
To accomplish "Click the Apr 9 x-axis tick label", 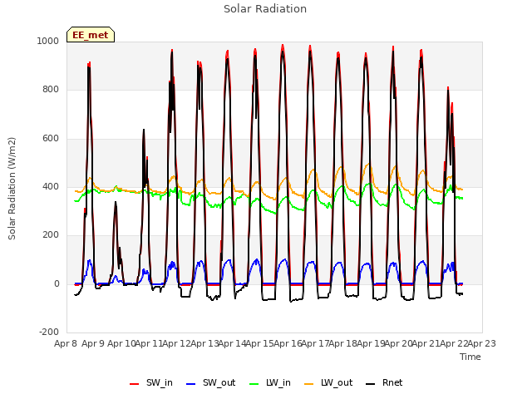I will click(93, 343).
